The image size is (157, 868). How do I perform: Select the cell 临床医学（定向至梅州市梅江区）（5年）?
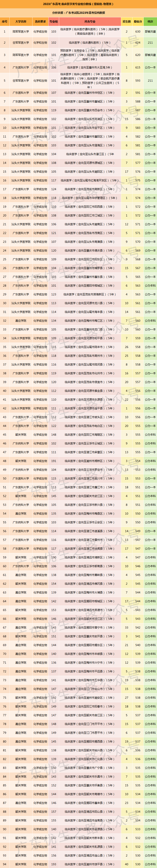tap(90, 320)
